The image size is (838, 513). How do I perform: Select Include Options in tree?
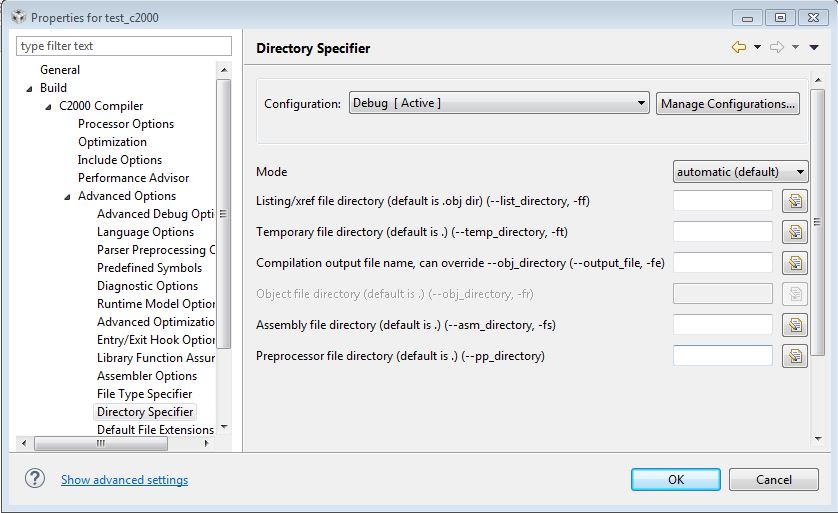click(x=120, y=160)
